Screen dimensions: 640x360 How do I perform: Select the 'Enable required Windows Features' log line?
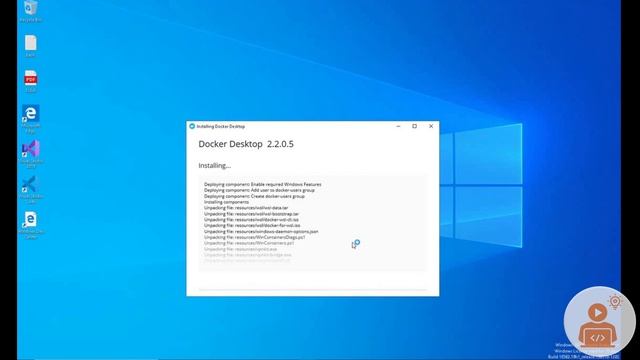point(262,184)
